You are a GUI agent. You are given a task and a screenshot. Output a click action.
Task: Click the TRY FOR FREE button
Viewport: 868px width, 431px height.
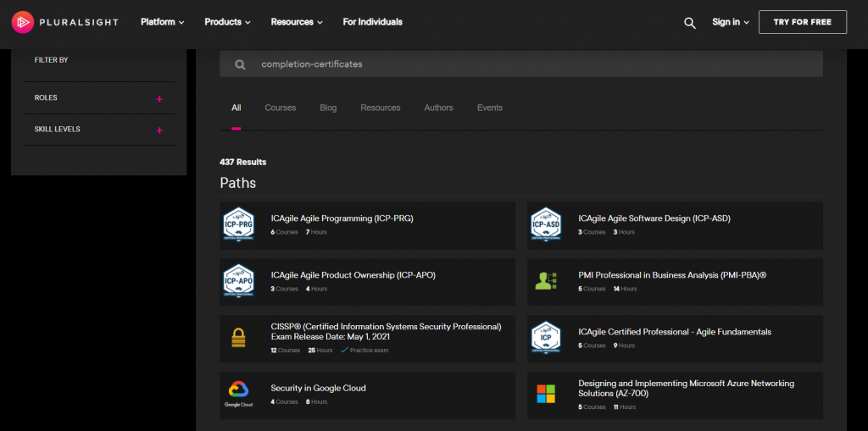pos(803,22)
